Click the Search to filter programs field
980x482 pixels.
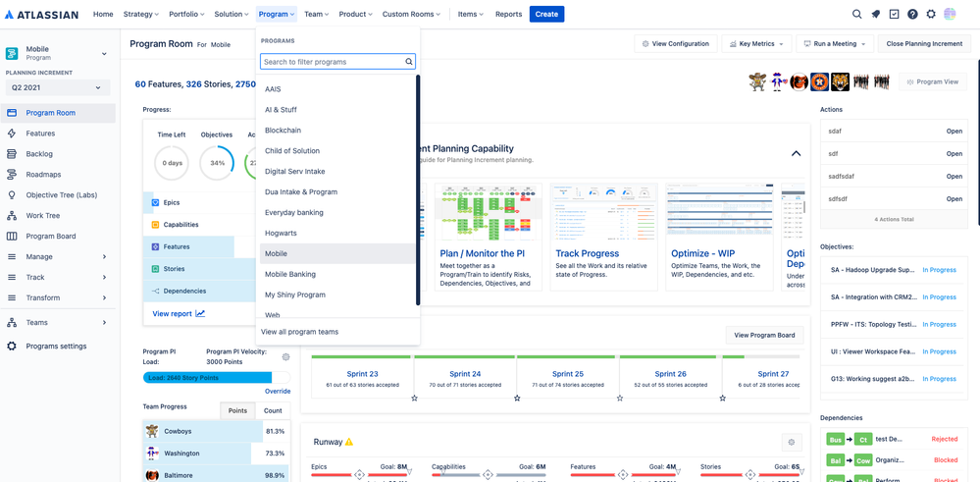click(x=338, y=62)
